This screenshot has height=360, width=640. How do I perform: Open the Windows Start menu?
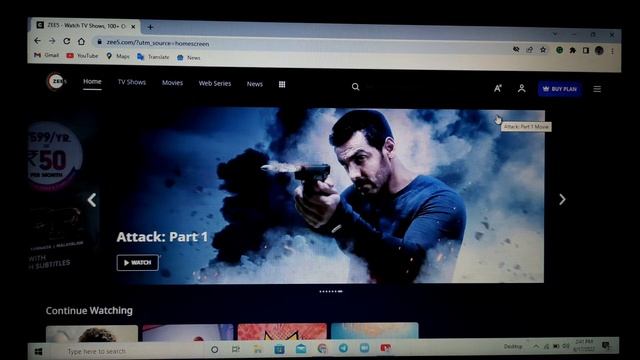(x=38, y=351)
